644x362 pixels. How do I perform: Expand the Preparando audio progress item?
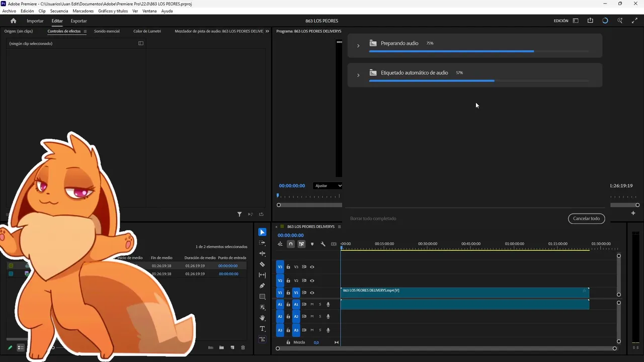point(358,46)
